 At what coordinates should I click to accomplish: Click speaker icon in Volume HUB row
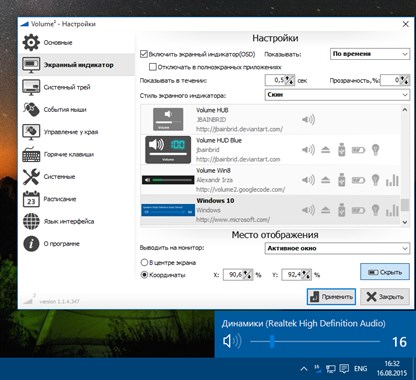[308, 120]
